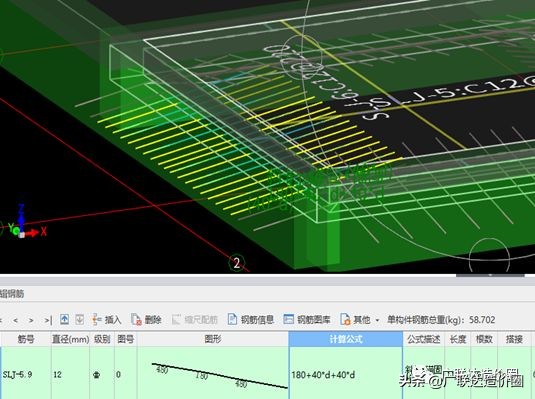Viewport: 535px width, 399px height.
Task: Click the 缩尺配筋 toolbar item
Action: 194,319
